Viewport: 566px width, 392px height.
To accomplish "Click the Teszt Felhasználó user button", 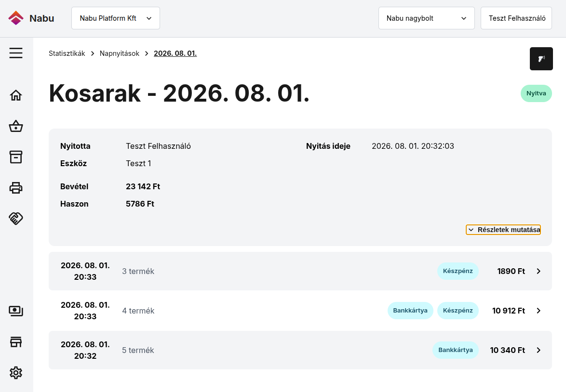I will coord(516,18).
